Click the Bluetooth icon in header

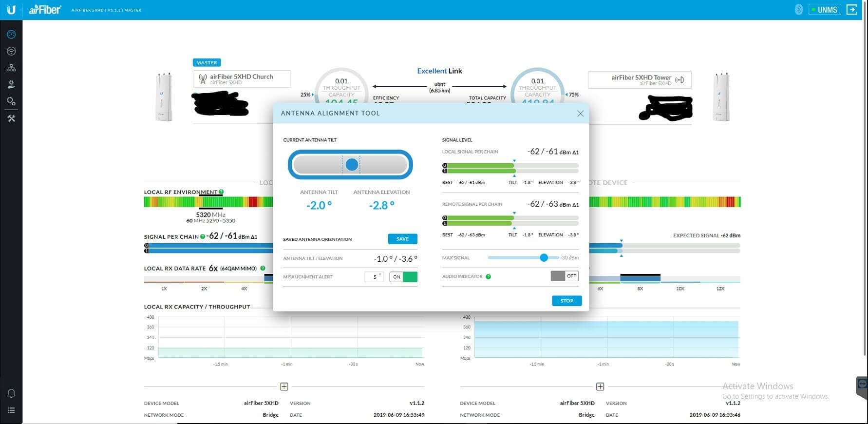798,10
